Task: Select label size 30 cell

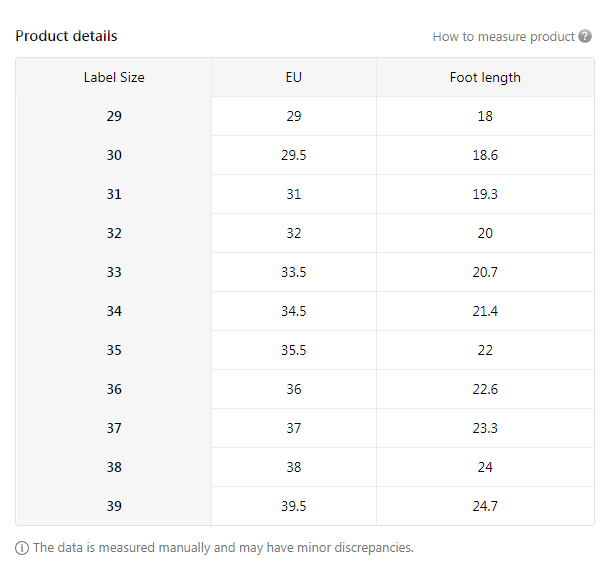Action: pyautogui.click(x=114, y=155)
